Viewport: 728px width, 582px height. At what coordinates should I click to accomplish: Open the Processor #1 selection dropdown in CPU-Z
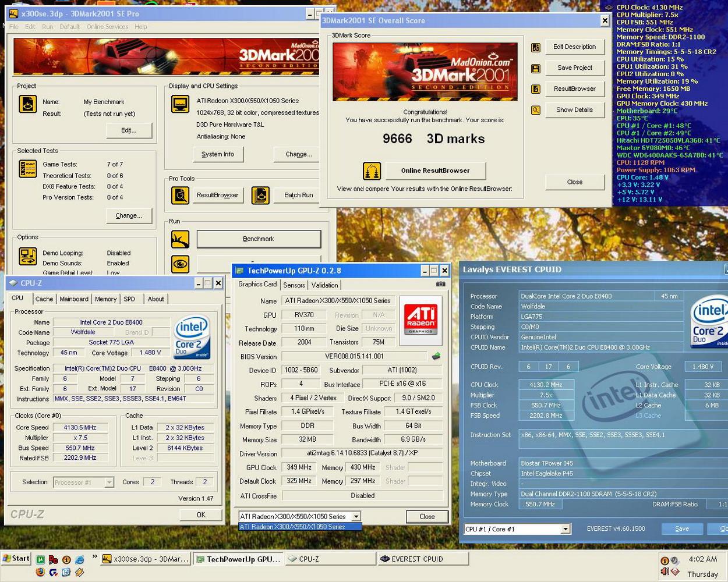pyautogui.click(x=109, y=482)
